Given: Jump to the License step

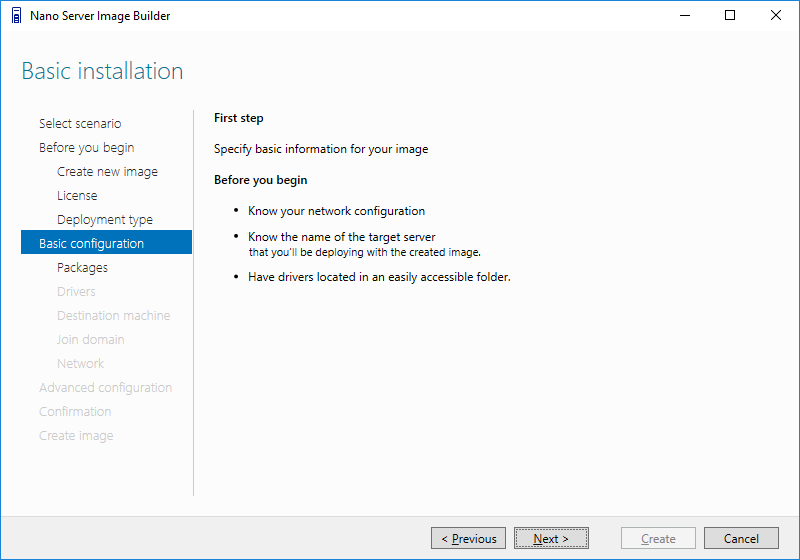Looking at the screenshot, I should 77,195.
